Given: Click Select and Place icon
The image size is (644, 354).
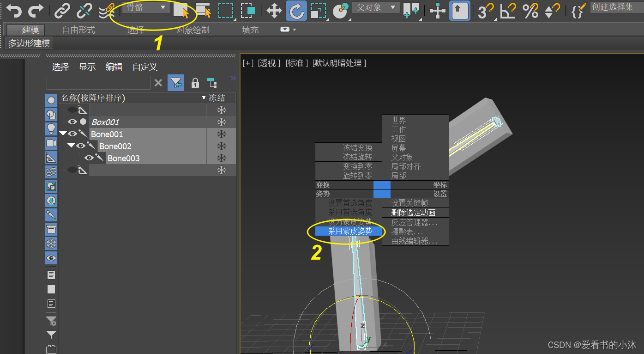Looking at the screenshot, I should pos(341,11).
